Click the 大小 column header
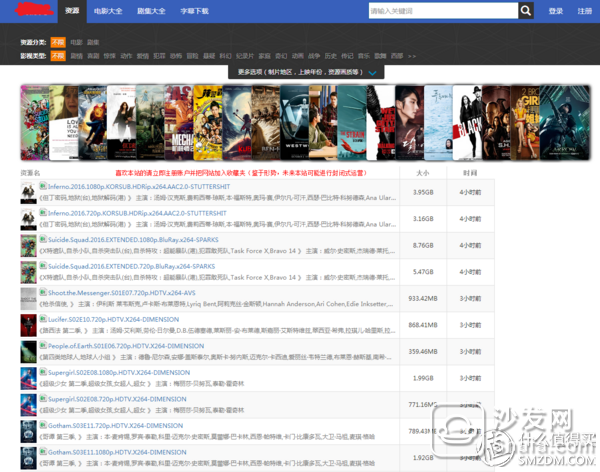The image size is (600, 472). point(423,173)
